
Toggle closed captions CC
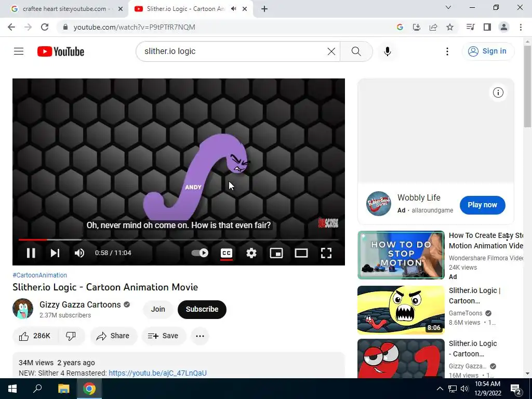(x=227, y=253)
